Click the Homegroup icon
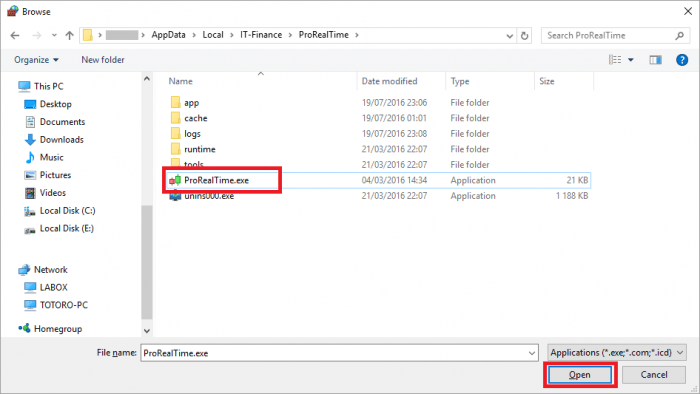This screenshot has height=394, width=700. (24, 328)
